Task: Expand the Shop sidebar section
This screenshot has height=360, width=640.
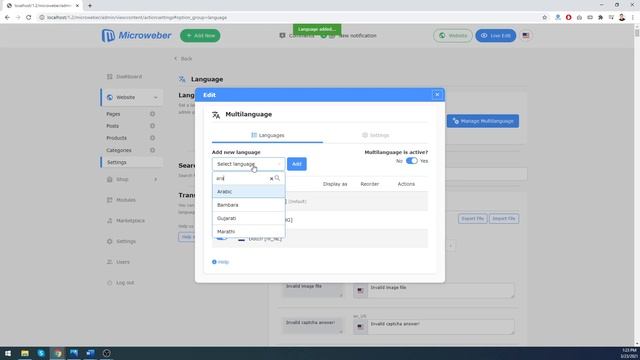Action: [x=132, y=179]
